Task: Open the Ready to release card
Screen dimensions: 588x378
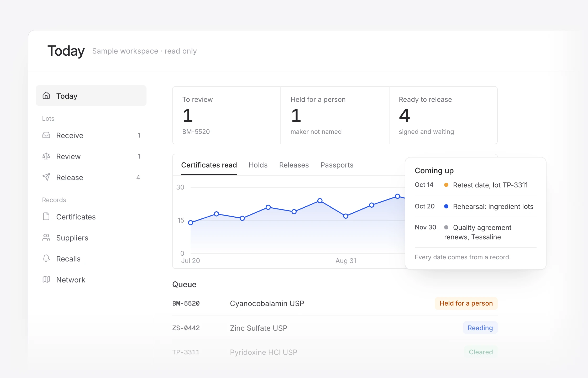Action: [443, 115]
